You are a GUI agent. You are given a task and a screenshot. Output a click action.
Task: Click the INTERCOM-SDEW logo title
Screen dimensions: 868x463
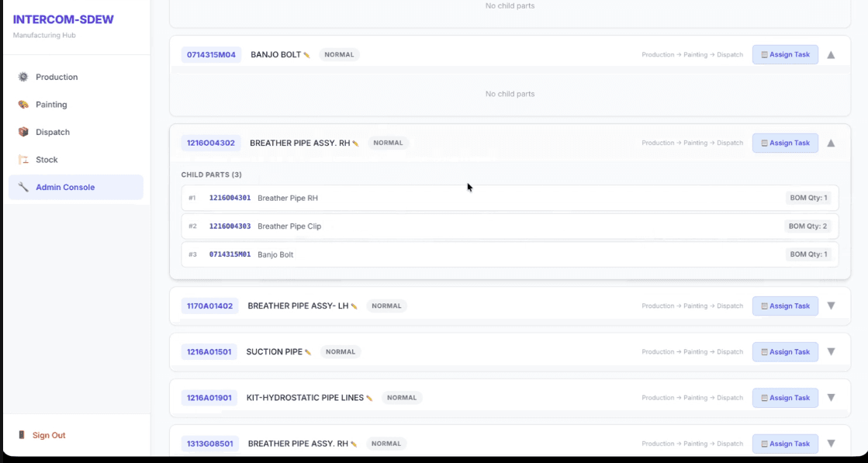tap(63, 20)
